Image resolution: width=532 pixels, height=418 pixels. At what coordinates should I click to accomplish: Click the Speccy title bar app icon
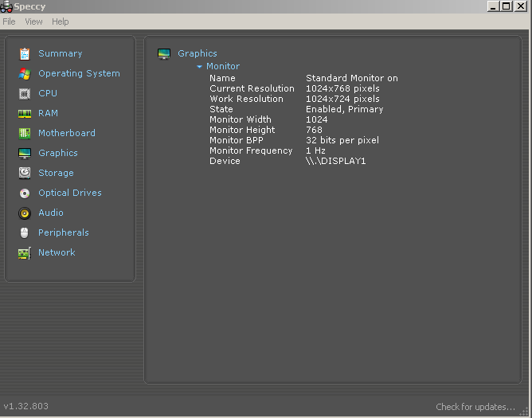(6, 6)
